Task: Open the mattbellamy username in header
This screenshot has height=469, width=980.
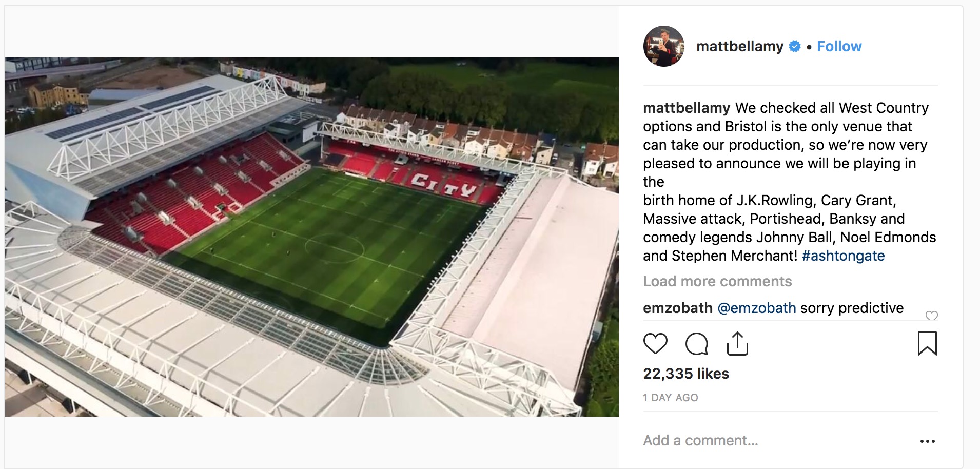Action: (x=739, y=46)
